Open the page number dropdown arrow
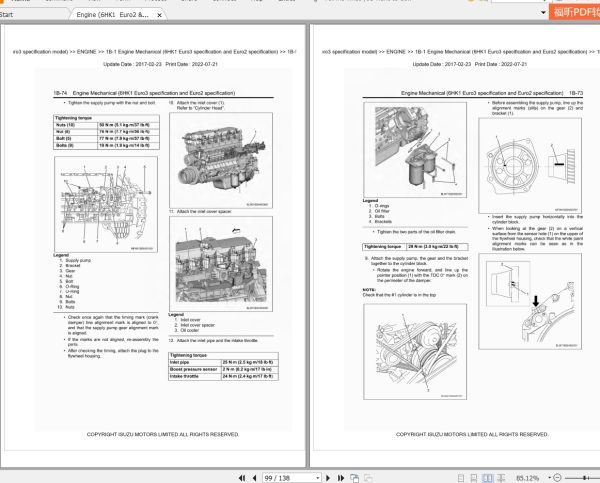 pyautogui.click(x=317, y=478)
